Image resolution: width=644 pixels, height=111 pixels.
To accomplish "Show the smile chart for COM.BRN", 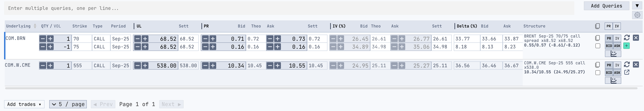I will tap(613, 53).
